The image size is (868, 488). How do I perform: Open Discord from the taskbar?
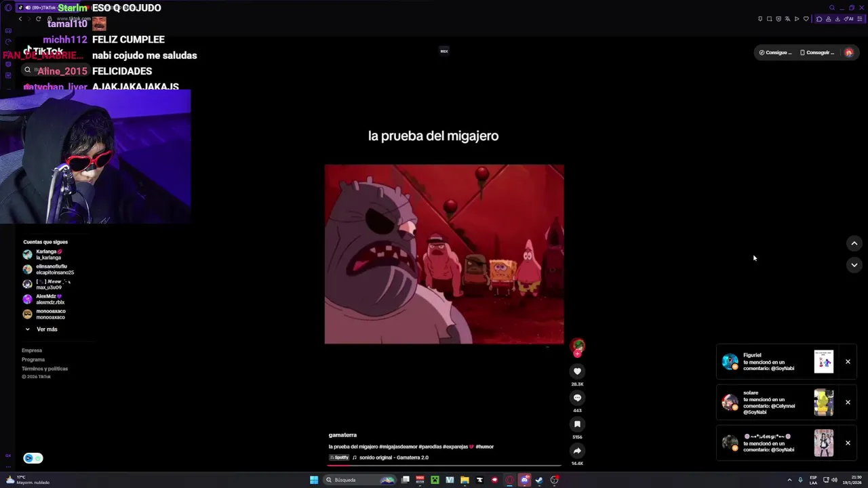point(524,480)
